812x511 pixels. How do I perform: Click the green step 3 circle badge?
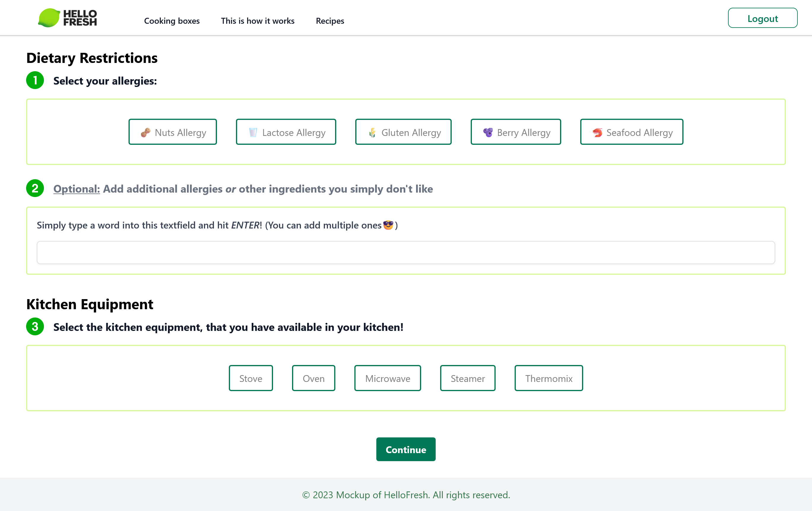click(35, 327)
